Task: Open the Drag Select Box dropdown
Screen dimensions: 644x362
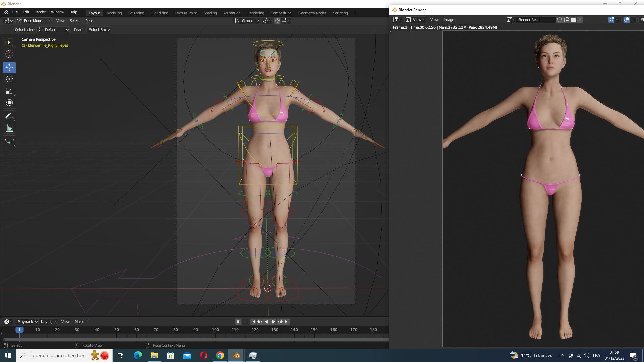Action: 99,30
